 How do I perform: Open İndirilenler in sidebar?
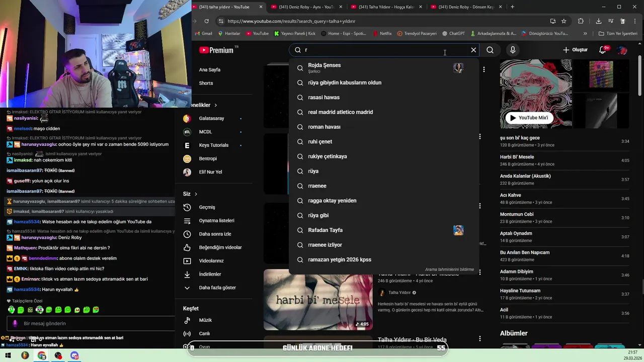[x=210, y=274]
